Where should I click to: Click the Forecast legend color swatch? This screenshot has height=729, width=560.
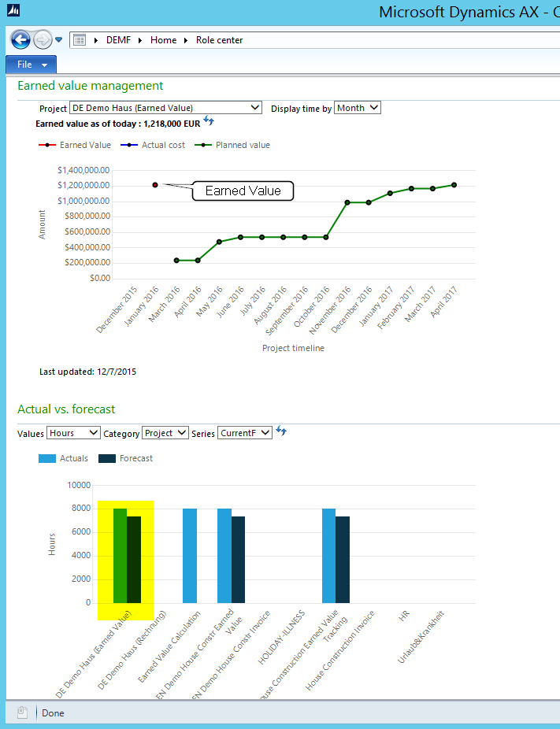[106, 458]
